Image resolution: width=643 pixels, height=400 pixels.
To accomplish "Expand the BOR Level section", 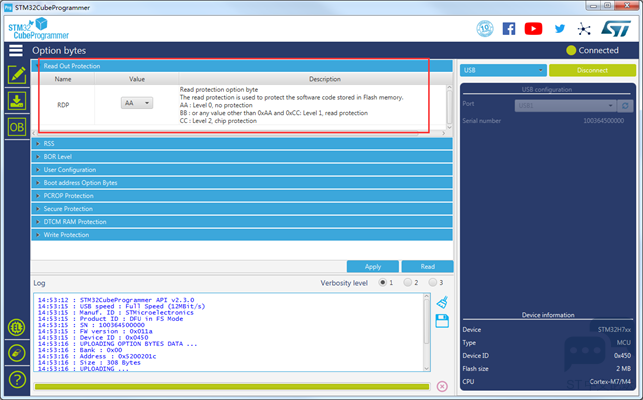I will [242, 157].
